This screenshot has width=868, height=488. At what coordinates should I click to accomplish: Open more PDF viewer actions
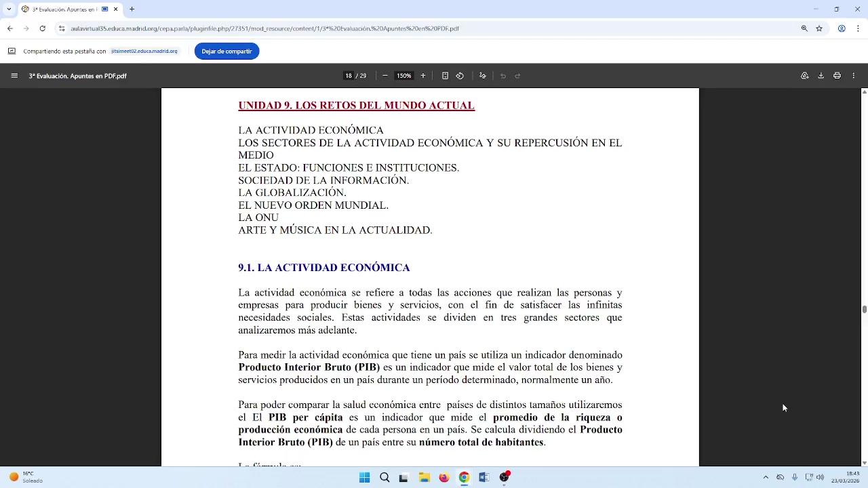(x=854, y=76)
